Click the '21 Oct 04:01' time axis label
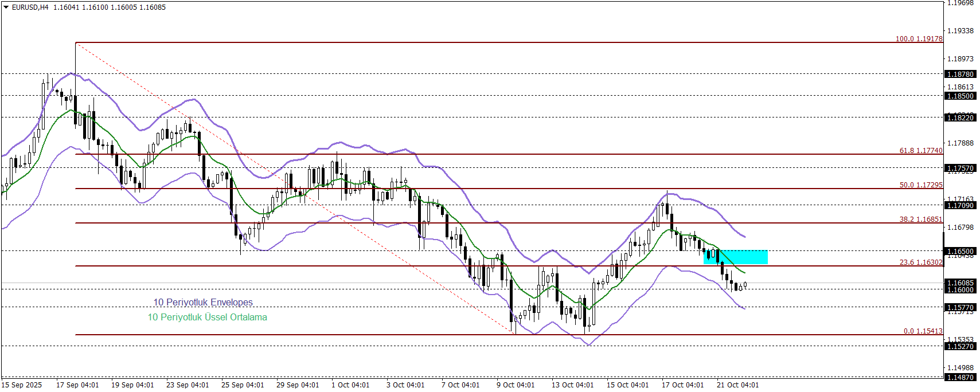The width and height of the screenshot is (980, 392). 737,385
